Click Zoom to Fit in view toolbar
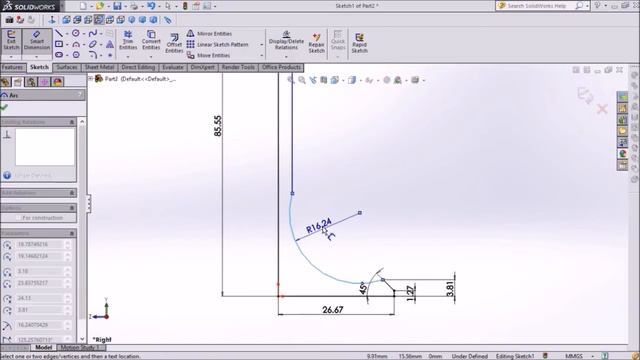 point(291,80)
